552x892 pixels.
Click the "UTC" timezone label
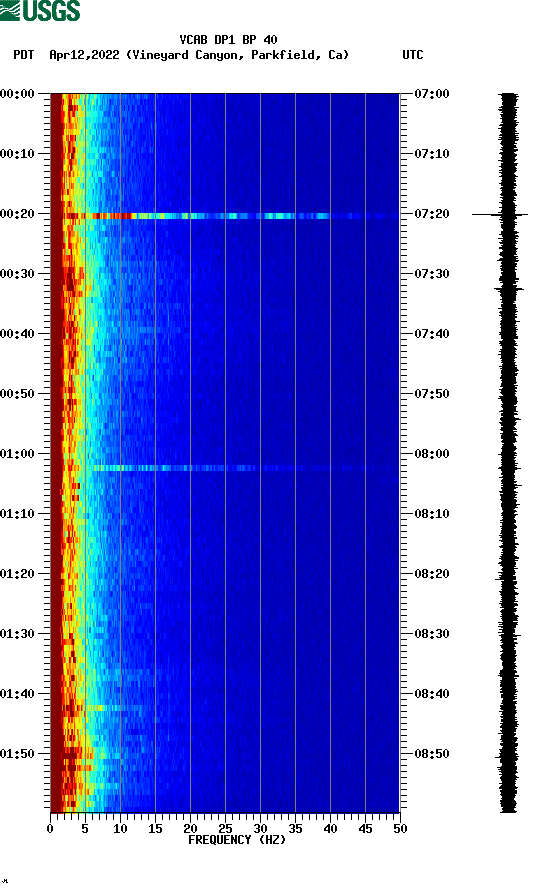point(413,55)
